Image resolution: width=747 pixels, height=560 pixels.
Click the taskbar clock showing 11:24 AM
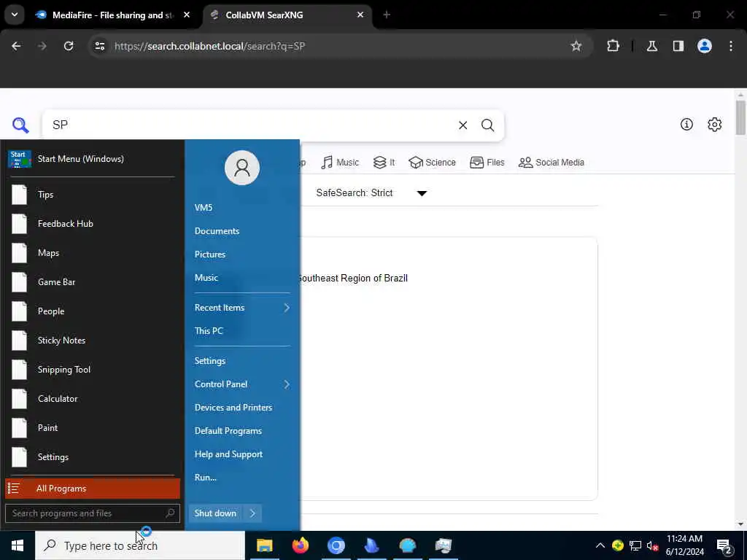click(684, 545)
